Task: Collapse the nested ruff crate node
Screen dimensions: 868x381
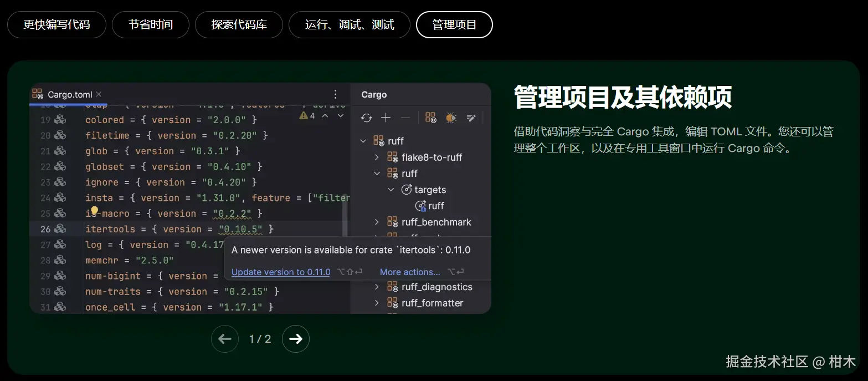Action: coord(377,173)
